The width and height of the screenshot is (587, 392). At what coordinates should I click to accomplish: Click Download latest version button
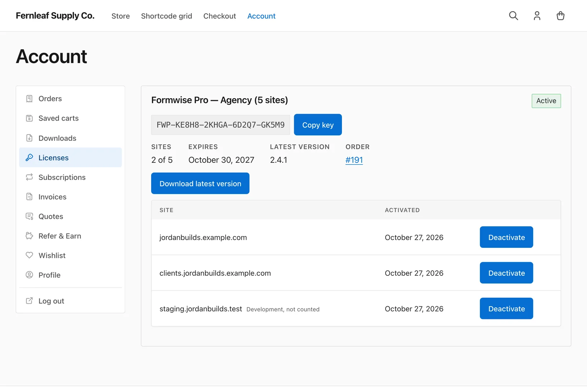pyautogui.click(x=200, y=183)
